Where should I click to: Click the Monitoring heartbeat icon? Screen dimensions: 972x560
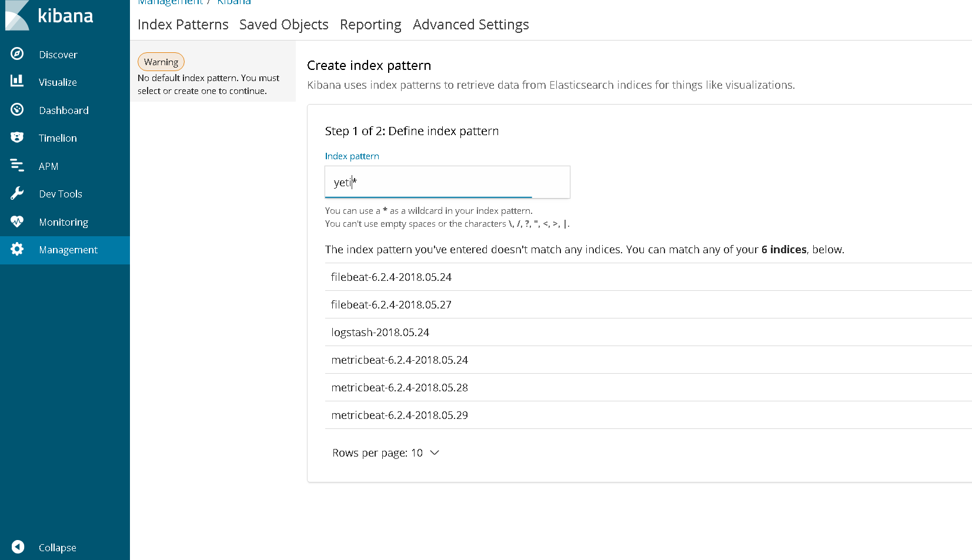[x=17, y=222]
